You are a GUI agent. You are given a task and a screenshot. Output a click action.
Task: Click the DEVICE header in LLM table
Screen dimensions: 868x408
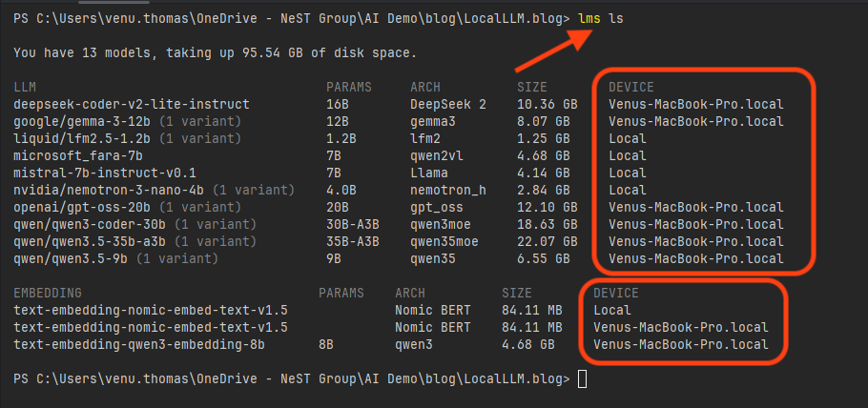click(x=631, y=87)
